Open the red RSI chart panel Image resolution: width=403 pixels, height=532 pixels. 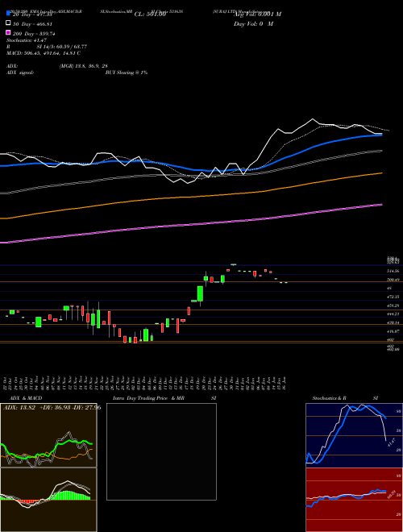coord(354,500)
